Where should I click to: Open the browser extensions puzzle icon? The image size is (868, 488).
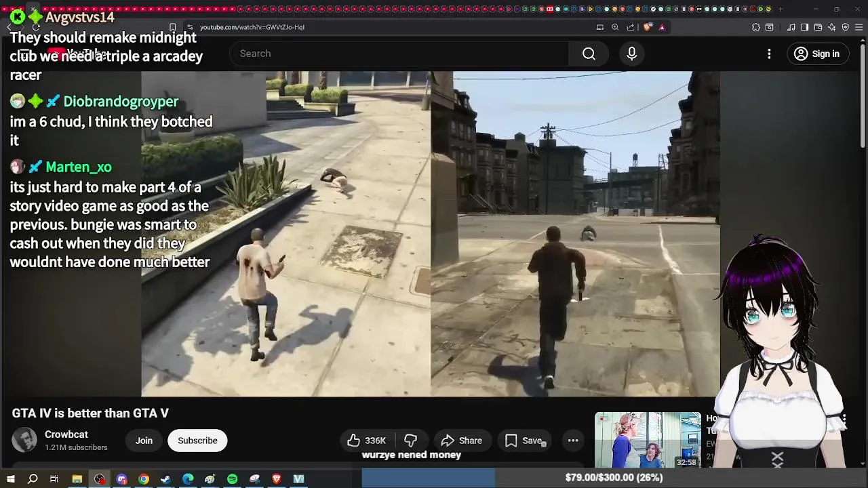pos(756,27)
